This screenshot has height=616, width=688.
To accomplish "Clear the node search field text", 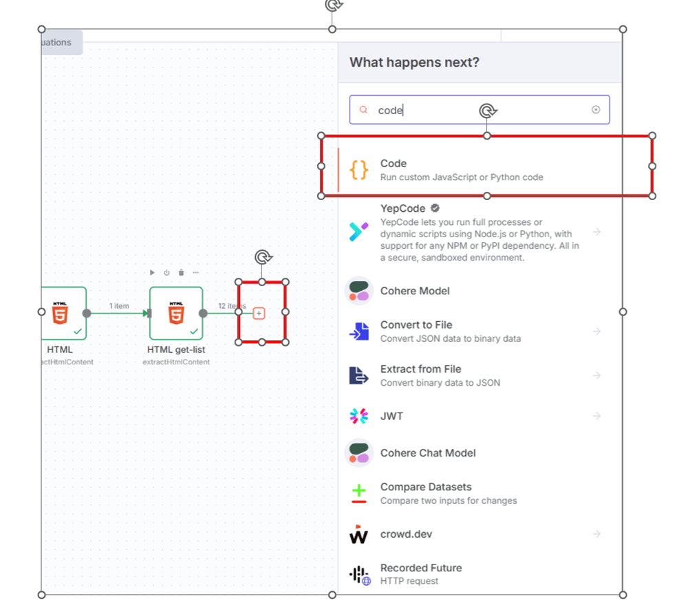I will click(x=596, y=110).
